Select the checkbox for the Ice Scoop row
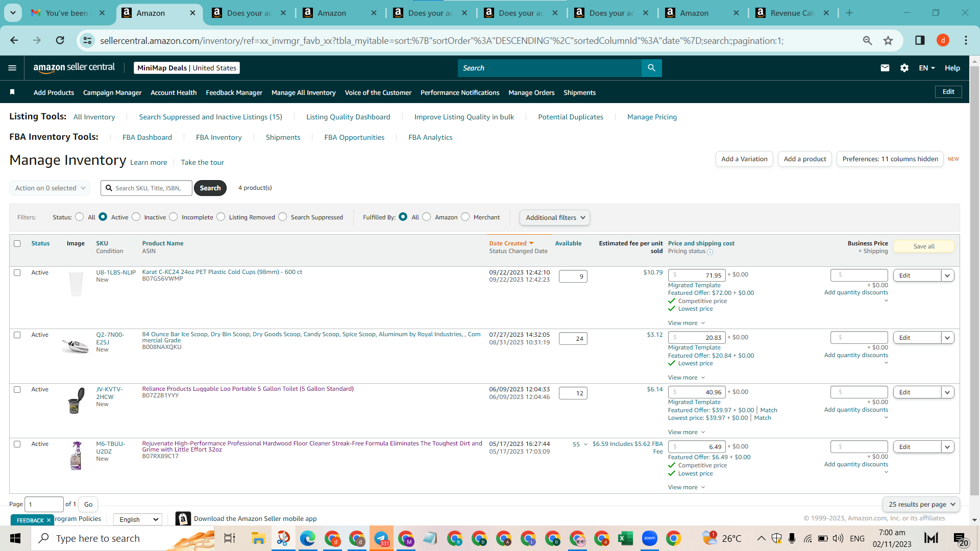The image size is (980, 551). point(17,335)
